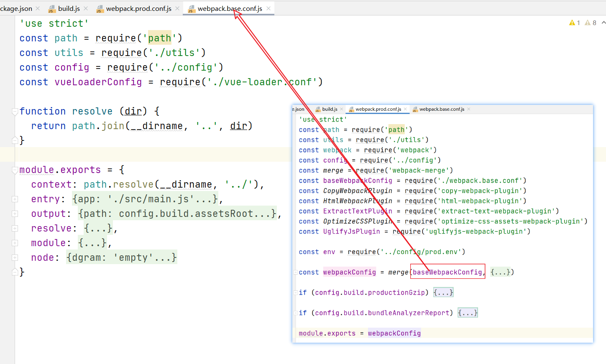The image size is (606, 364).
Task: Collapse the module.exports block in the gutter
Action: pos(15,170)
